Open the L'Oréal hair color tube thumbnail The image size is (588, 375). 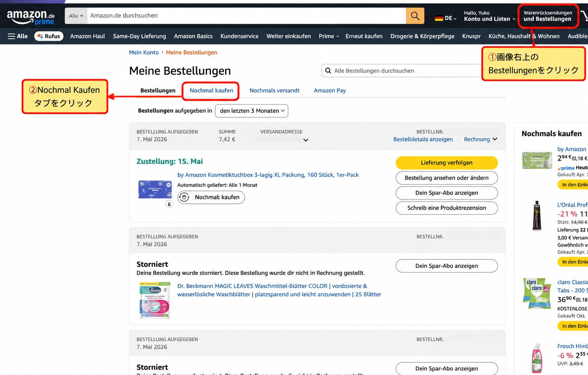point(537,215)
